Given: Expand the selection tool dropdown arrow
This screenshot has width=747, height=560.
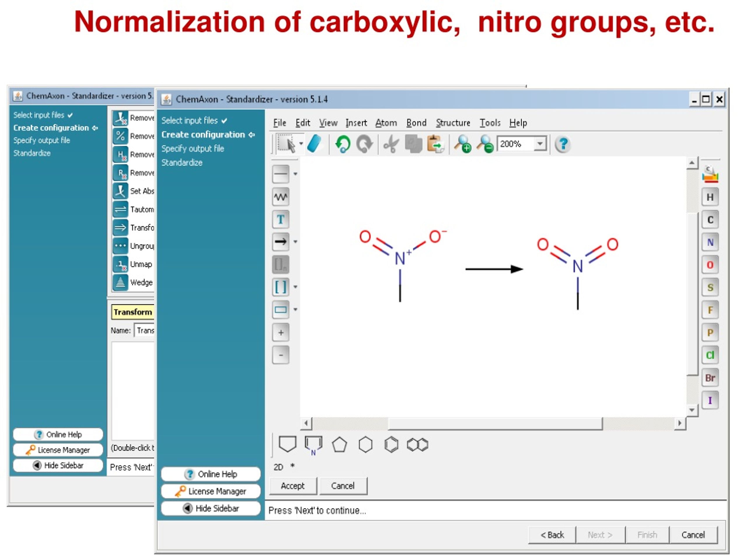Looking at the screenshot, I should 301,144.
